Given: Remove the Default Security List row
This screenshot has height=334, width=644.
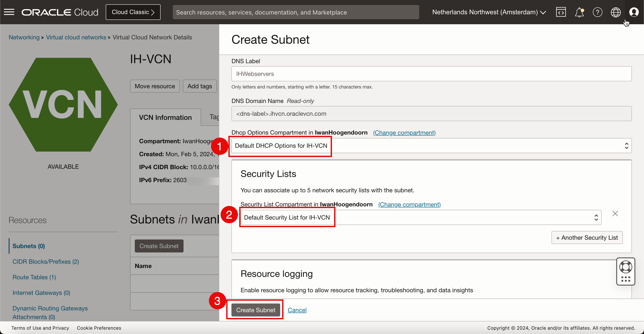Looking at the screenshot, I should tap(615, 214).
